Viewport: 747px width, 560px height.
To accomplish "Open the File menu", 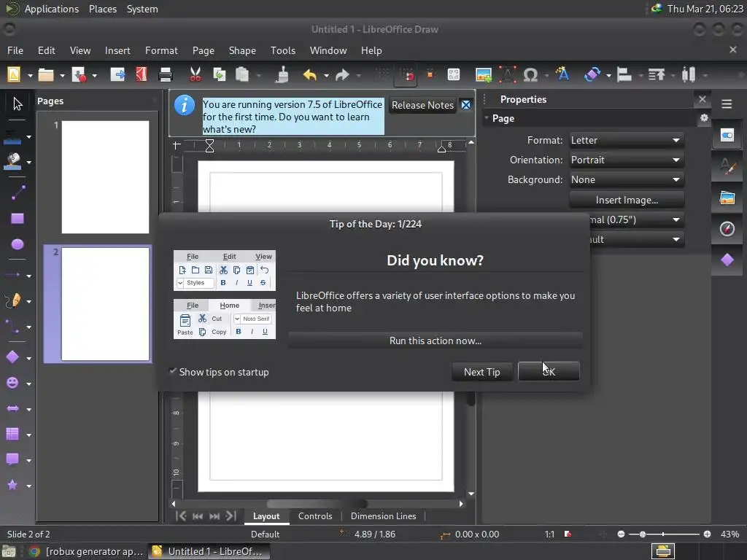I will 15,50.
